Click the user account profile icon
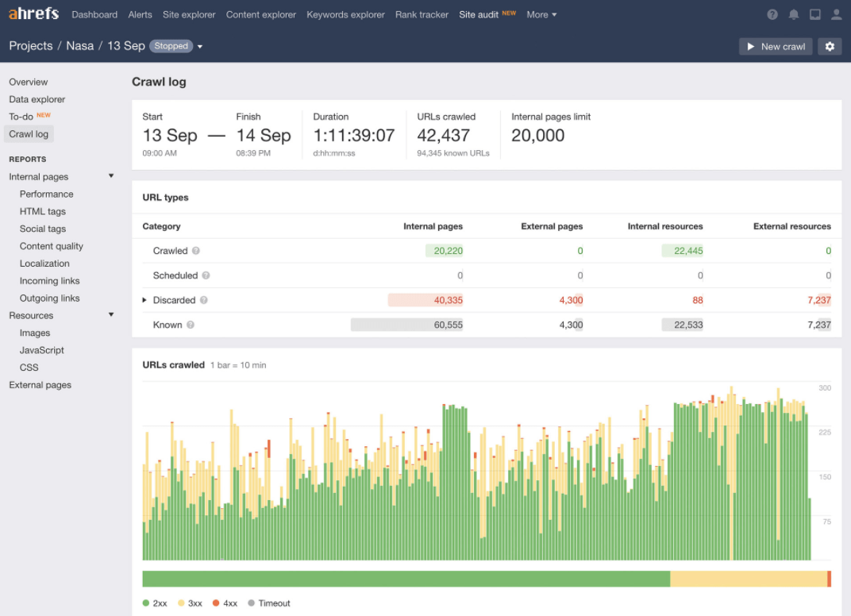 (x=836, y=14)
